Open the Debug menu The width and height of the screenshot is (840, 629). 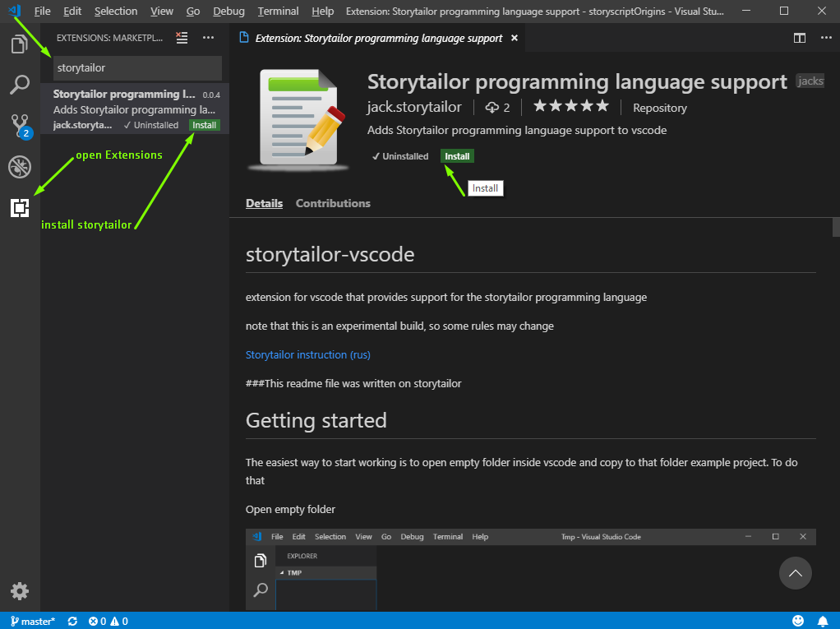click(x=228, y=12)
